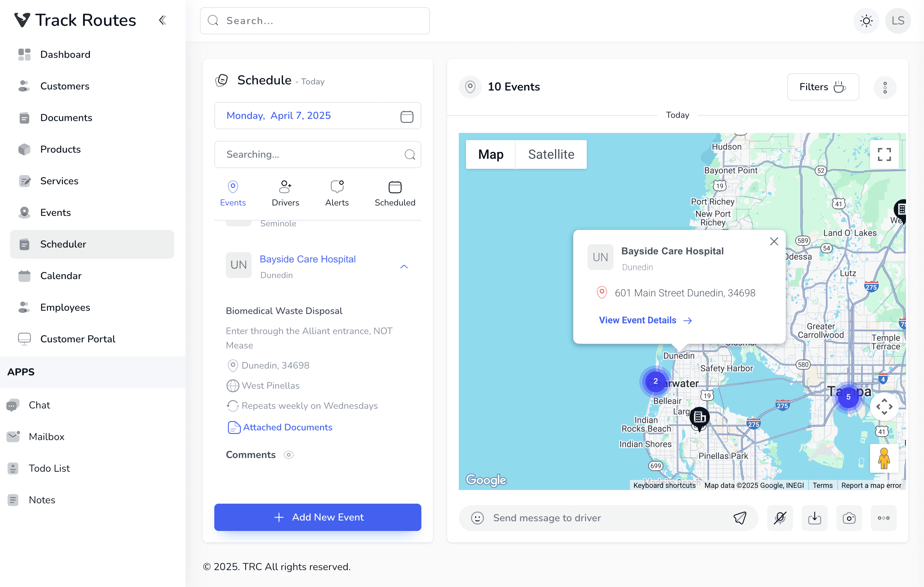Switch to Drivers tab
The width and height of the screenshot is (924, 587).
tap(285, 194)
